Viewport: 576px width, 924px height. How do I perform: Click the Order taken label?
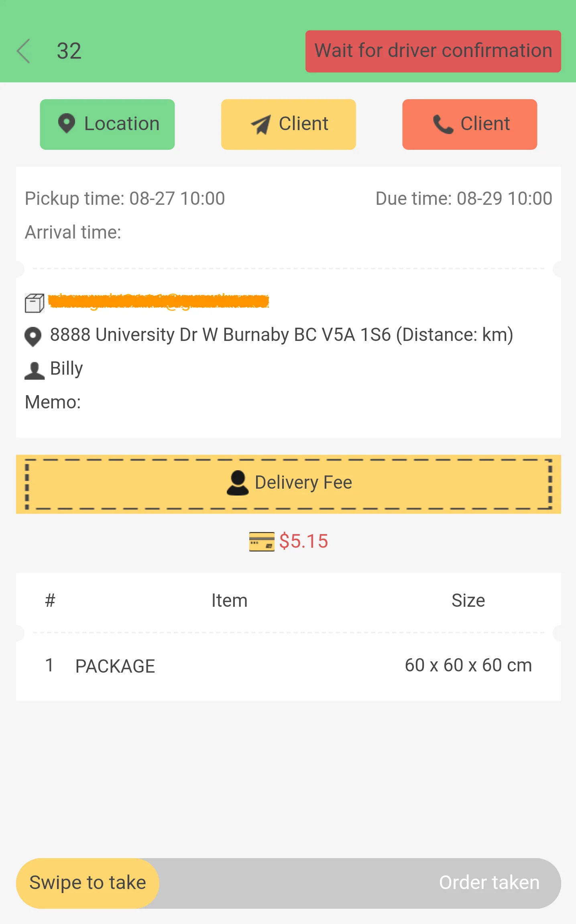coord(489,883)
